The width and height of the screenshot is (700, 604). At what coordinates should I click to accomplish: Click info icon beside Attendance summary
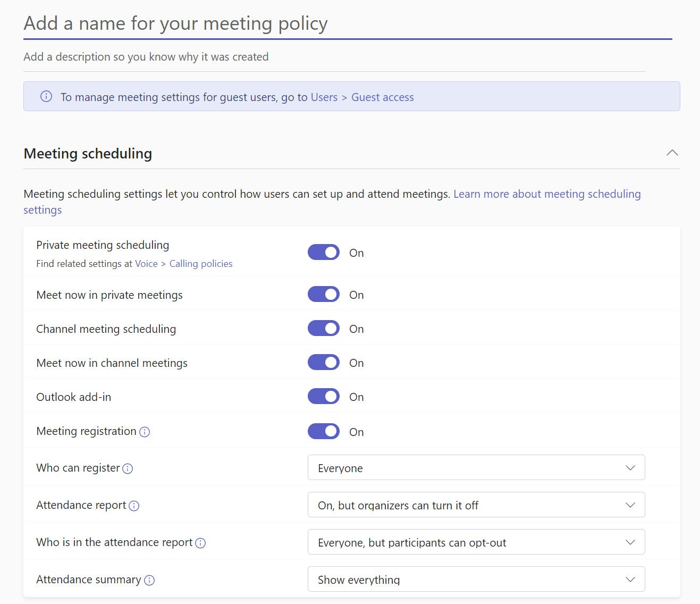(149, 581)
